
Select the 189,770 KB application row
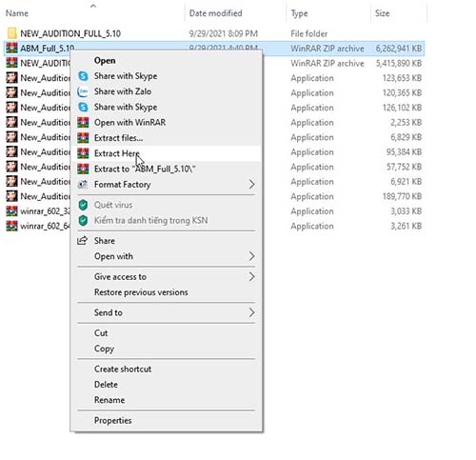tap(214, 196)
